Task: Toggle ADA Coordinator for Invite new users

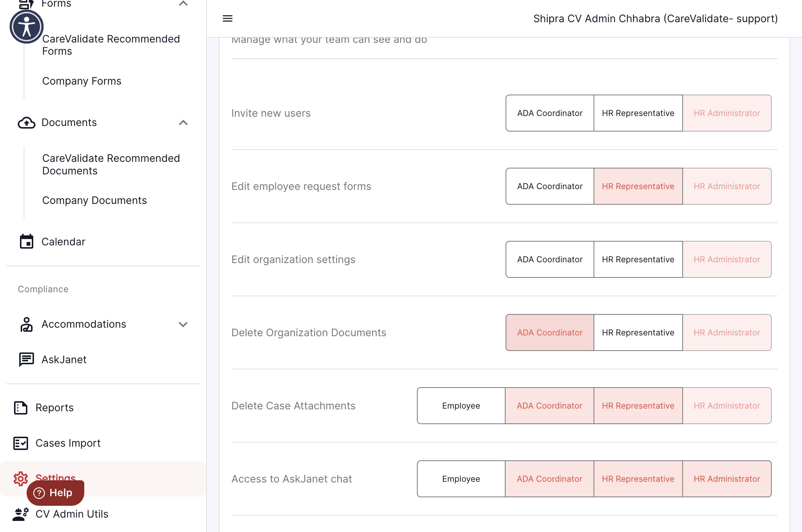Action: coord(550,113)
